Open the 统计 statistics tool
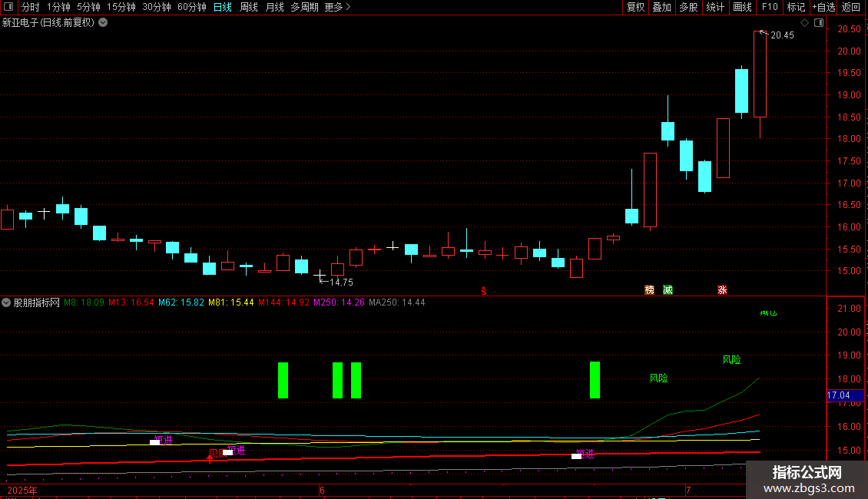The width and height of the screenshot is (868, 499). click(715, 7)
